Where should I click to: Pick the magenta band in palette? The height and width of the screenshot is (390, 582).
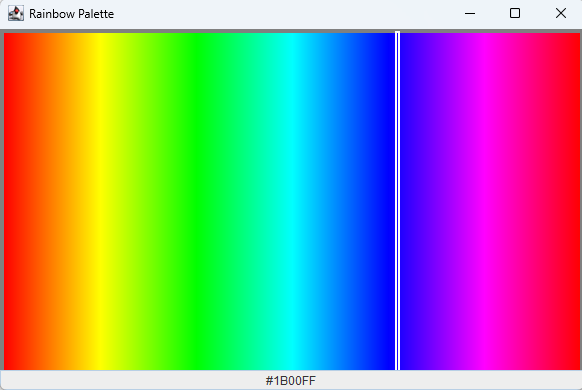coord(484,201)
